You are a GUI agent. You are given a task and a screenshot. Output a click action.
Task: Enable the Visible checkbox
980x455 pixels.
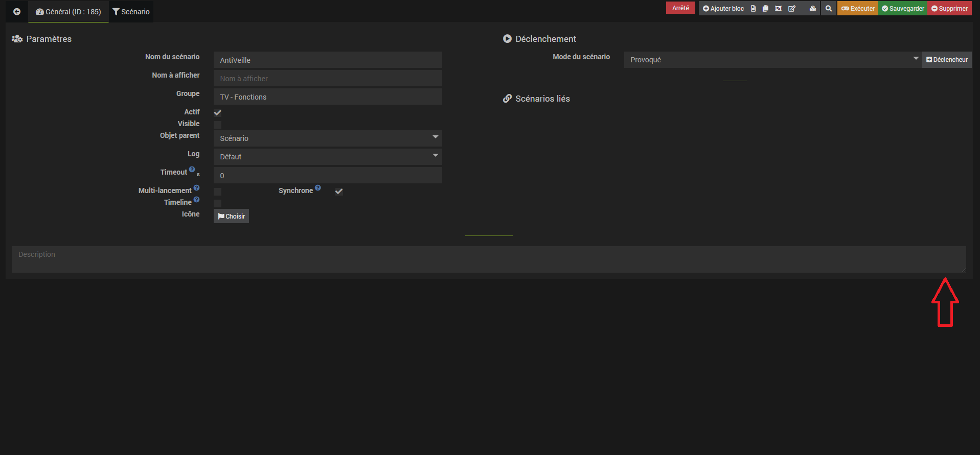click(218, 125)
